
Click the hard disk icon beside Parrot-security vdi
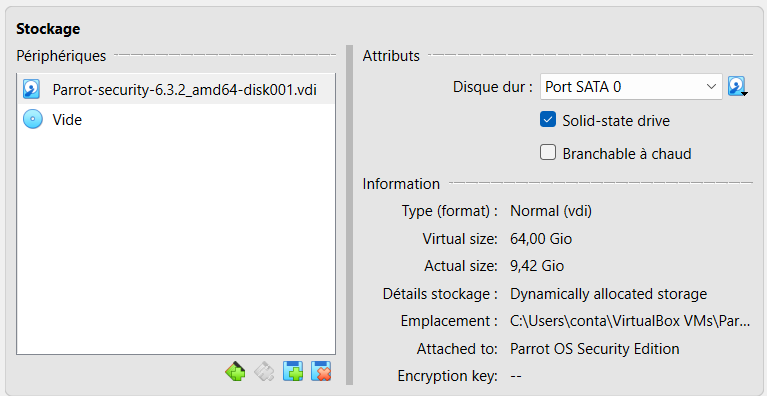[x=32, y=89]
